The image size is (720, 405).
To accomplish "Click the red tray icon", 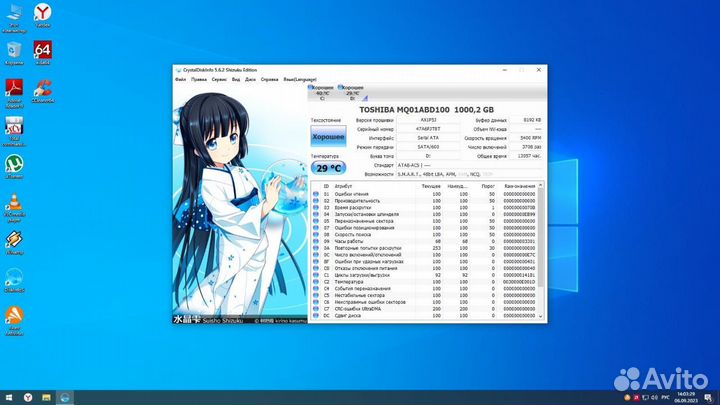I will (x=636, y=397).
